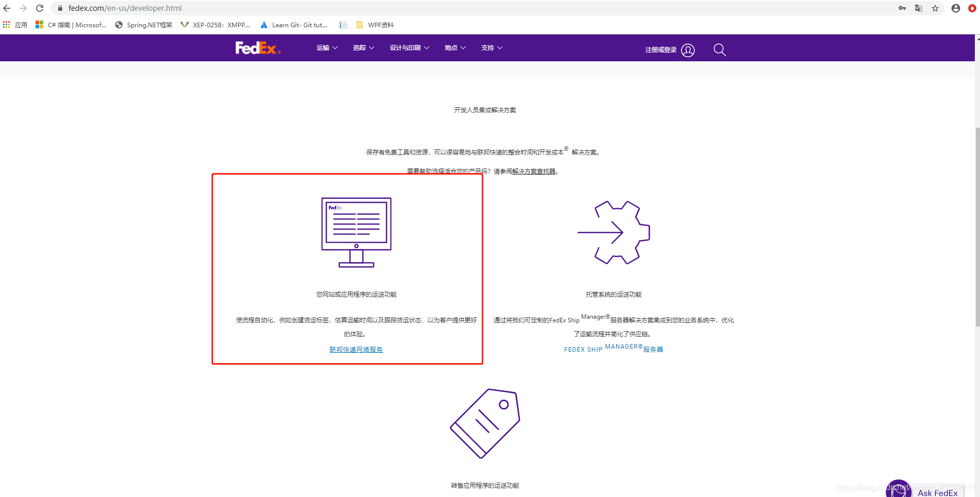Reload the page with the refresh icon
Screen dimensions: 980x497
40,8
